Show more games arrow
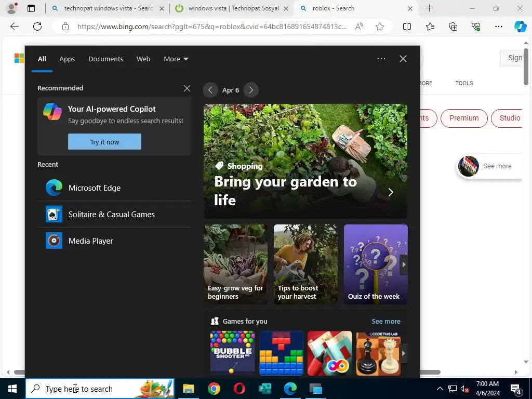Image resolution: width=532 pixels, height=399 pixels. (x=403, y=353)
